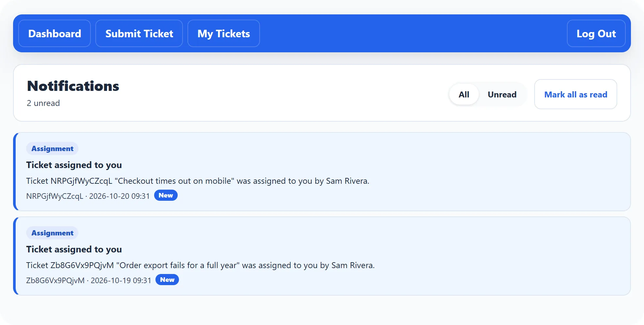This screenshot has width=644, height=325.
Task: Click the Notifications heading
Action: [73, 86]
